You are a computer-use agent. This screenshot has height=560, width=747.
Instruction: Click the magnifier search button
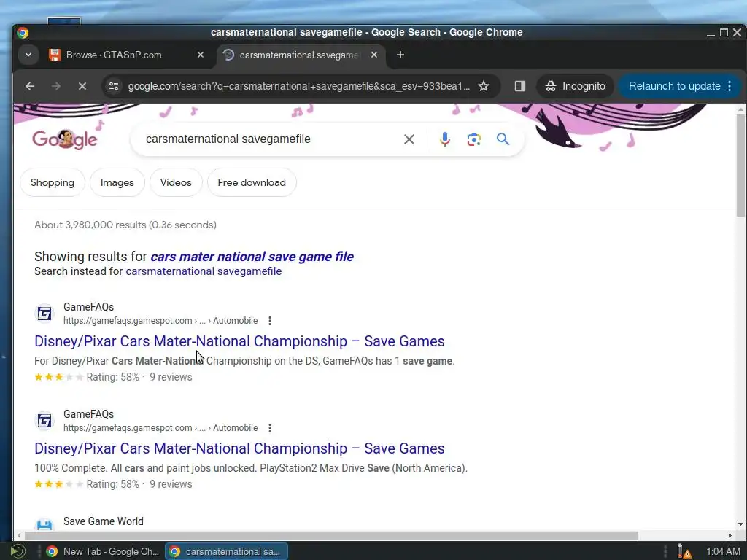click(x=503, y=139)
